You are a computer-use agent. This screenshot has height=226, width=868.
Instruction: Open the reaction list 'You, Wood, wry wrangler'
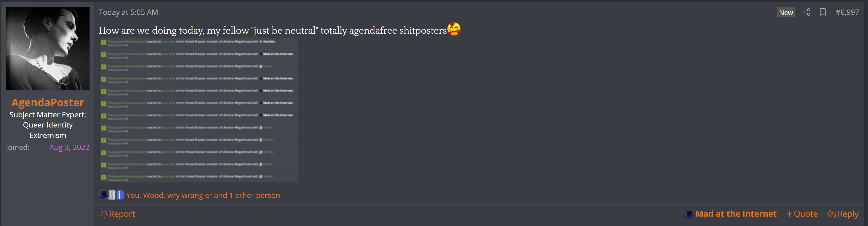click(x=203, y=195)
